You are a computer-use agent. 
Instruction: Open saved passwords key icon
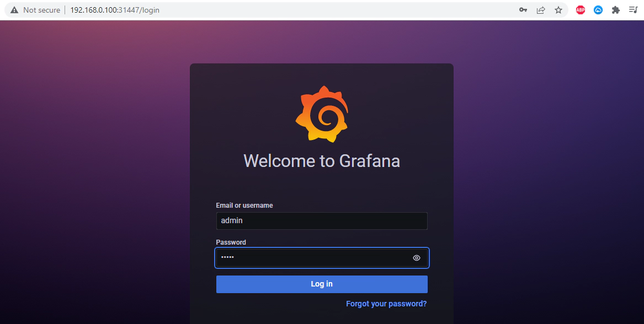(523, 10)
